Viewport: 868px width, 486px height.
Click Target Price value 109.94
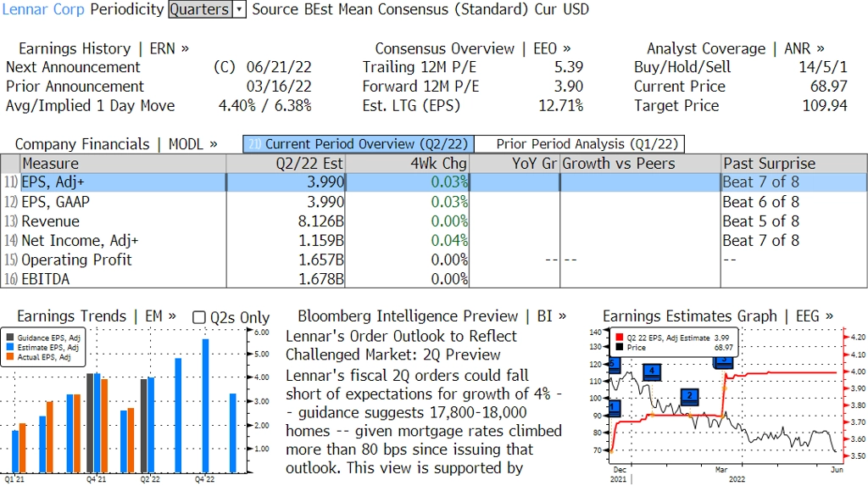click(825, 106)
